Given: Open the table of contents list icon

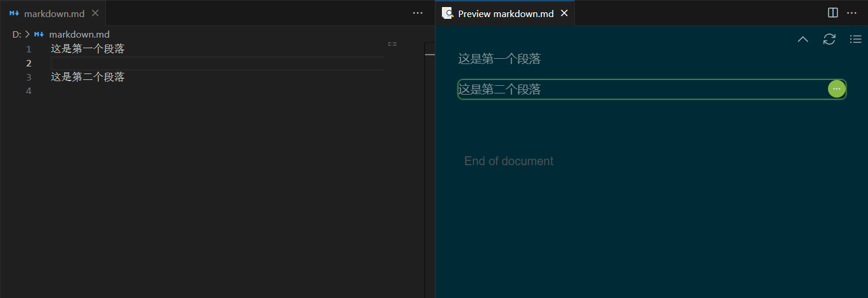Looking at the screenshot, I should click(x=856, y=39).
